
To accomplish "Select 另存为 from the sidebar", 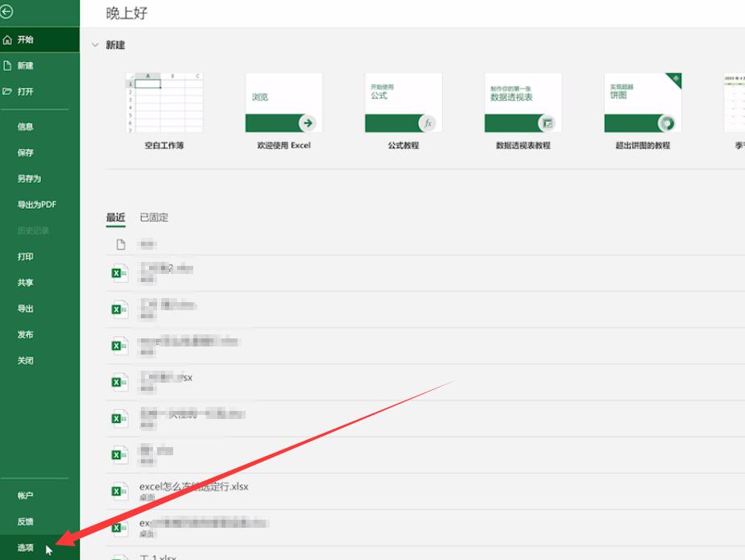I will coord(29,179).
